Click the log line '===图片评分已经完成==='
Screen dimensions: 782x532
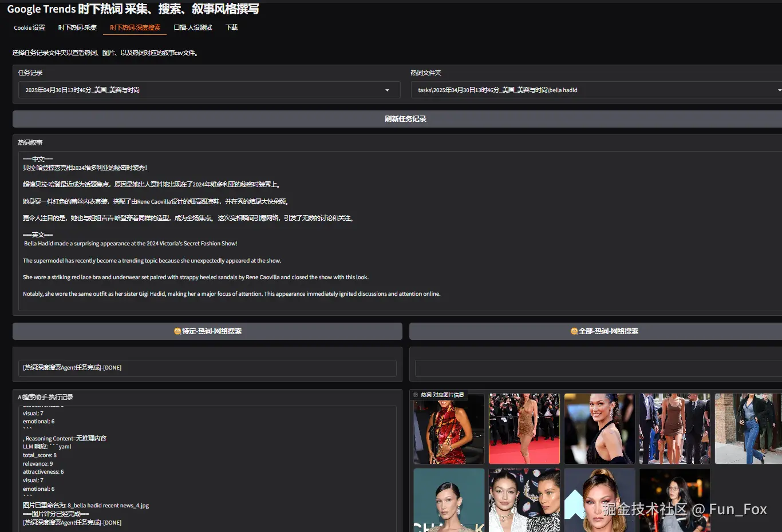pos(56,514)
